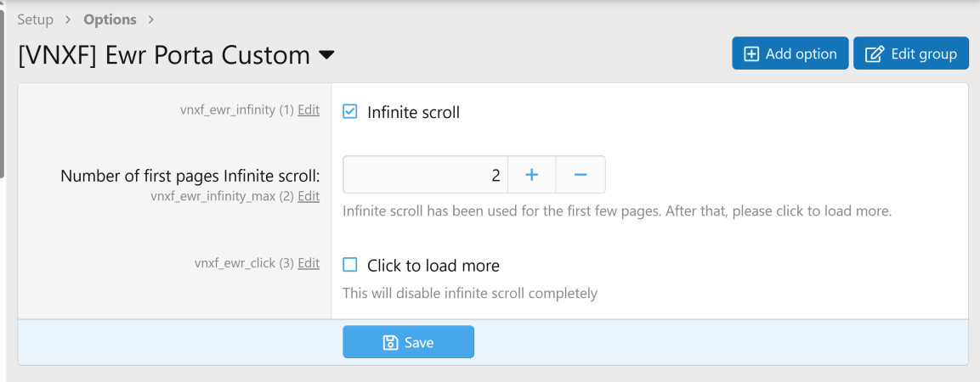
Task: Edit the vnxf_ewr_infinity_max option
Action: click(309, 196)
